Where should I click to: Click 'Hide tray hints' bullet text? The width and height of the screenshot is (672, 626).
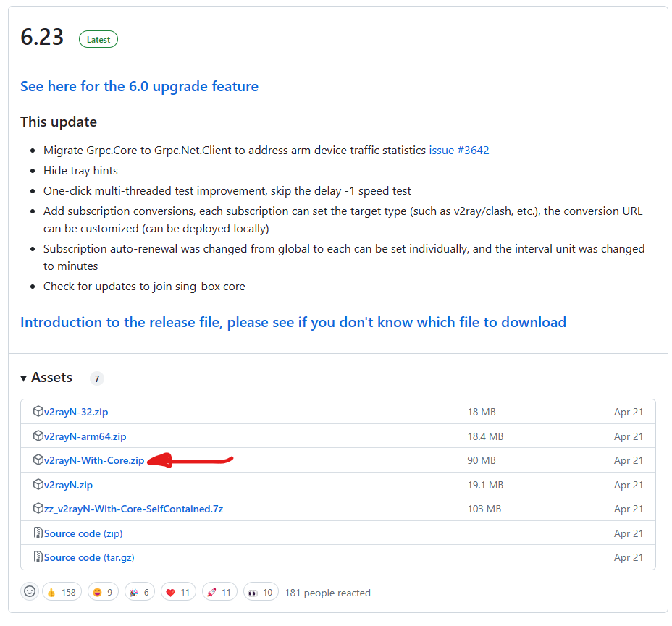[x=80, y=170]
